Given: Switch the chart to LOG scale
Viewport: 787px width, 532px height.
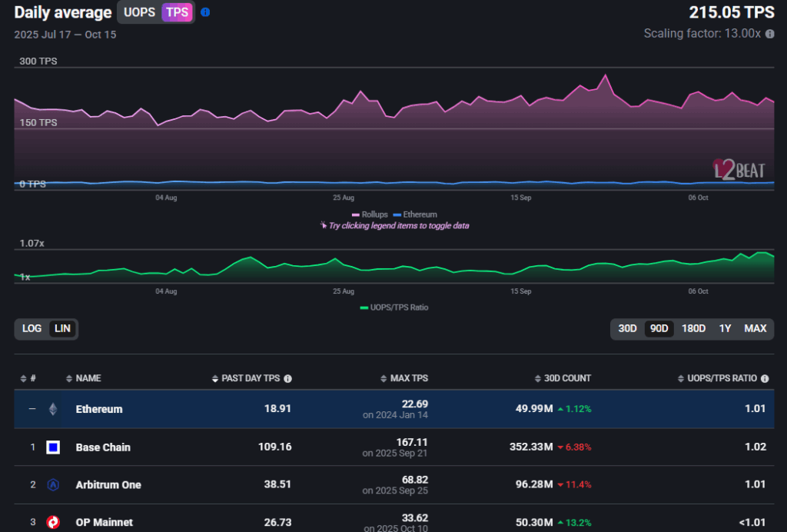Looking at the screenshot, I should pos(32,328).
